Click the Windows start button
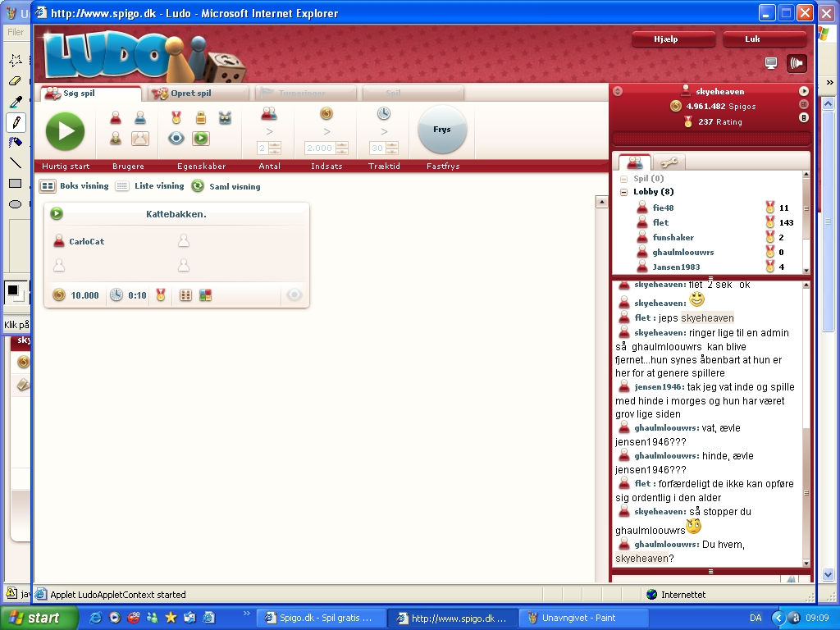The image size is (840, 630). (33, 618)
